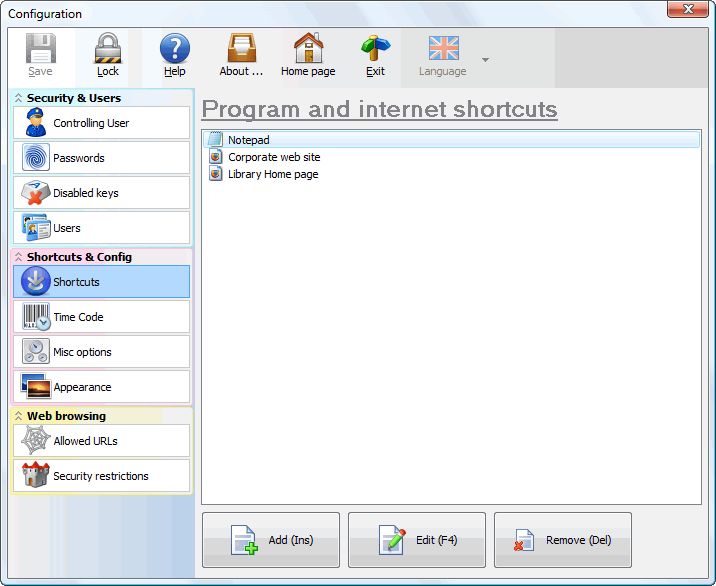Open the Allowed URLs panel
This screenshot has height=586, width=716.
[x=101, y=441]
